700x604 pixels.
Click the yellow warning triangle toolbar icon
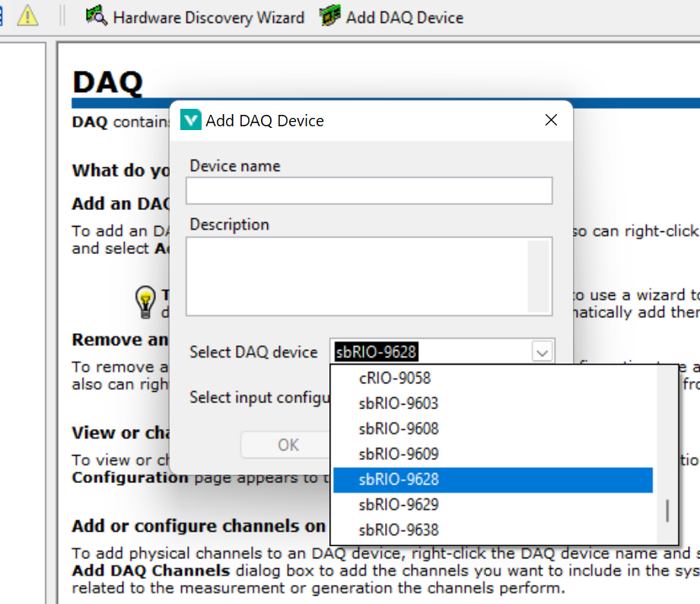(x=27, y=16)
